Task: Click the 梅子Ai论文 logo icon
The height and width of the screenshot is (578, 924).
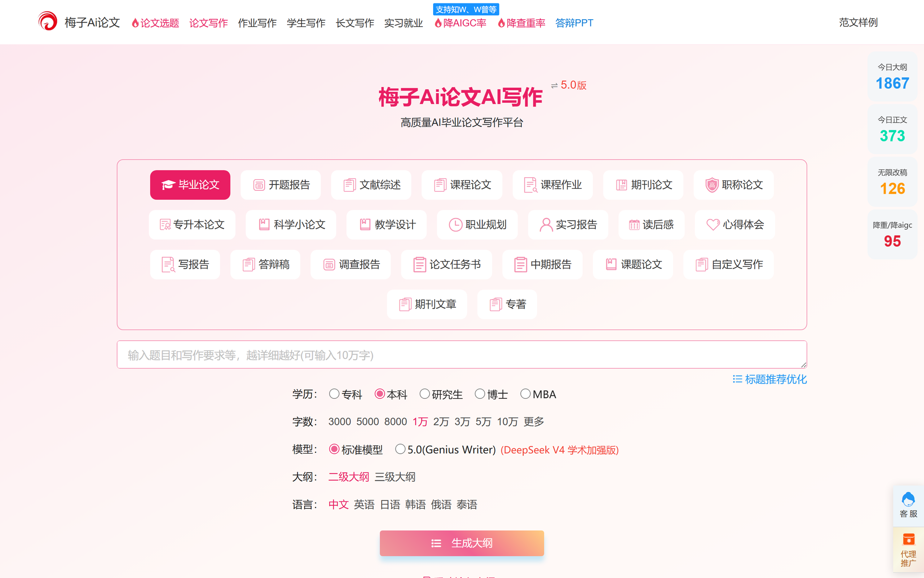Action: [x=48, y=22]
